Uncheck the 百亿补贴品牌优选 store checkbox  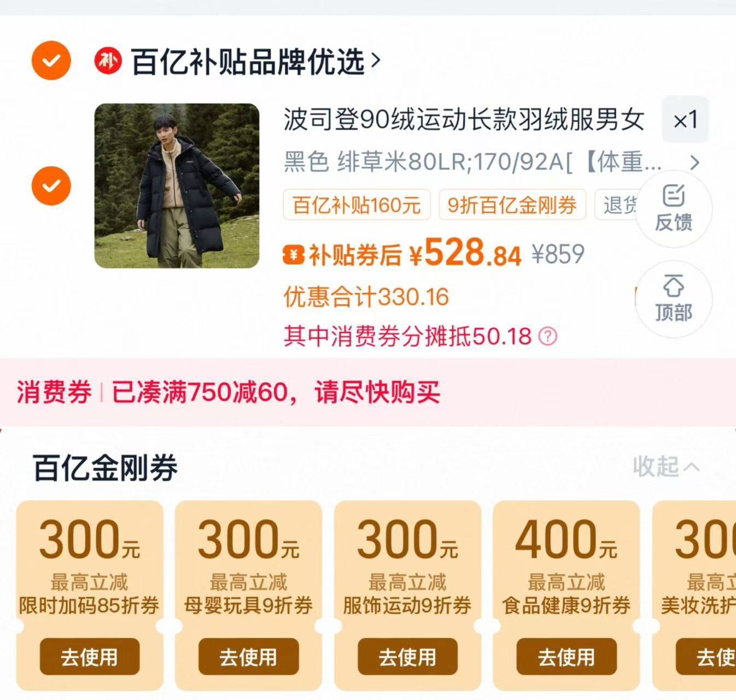coord(51,60)
